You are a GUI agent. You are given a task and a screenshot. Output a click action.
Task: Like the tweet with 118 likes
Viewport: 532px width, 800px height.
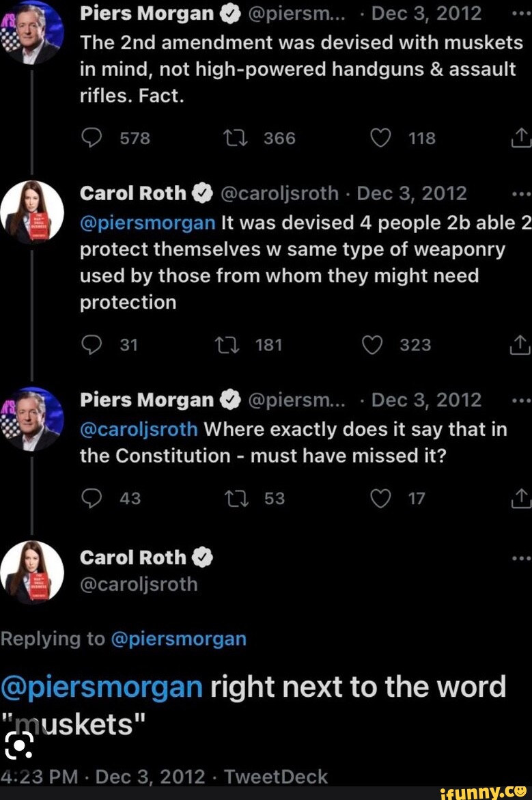380,139
